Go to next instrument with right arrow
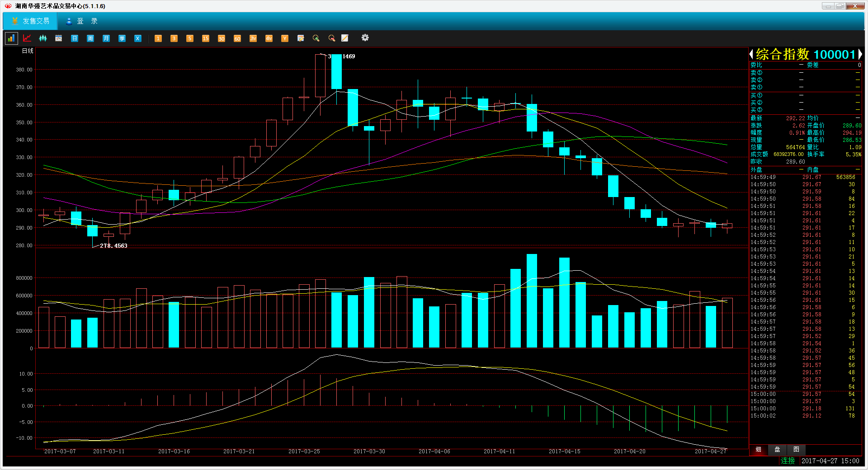868x470 pixels. point(860,55)
